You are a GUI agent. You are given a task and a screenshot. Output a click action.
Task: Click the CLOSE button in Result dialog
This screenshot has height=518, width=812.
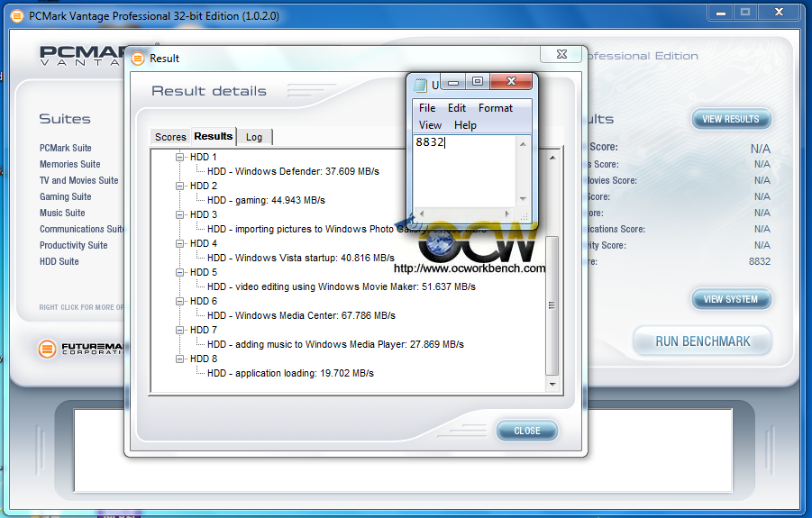pyautogui.click(x=526, y=431)
